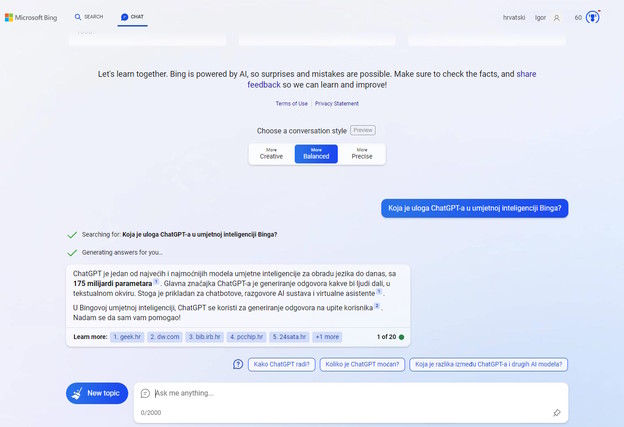624x427 pixels.
Task: Switch to the Chat tab
Action: [132, 17]
